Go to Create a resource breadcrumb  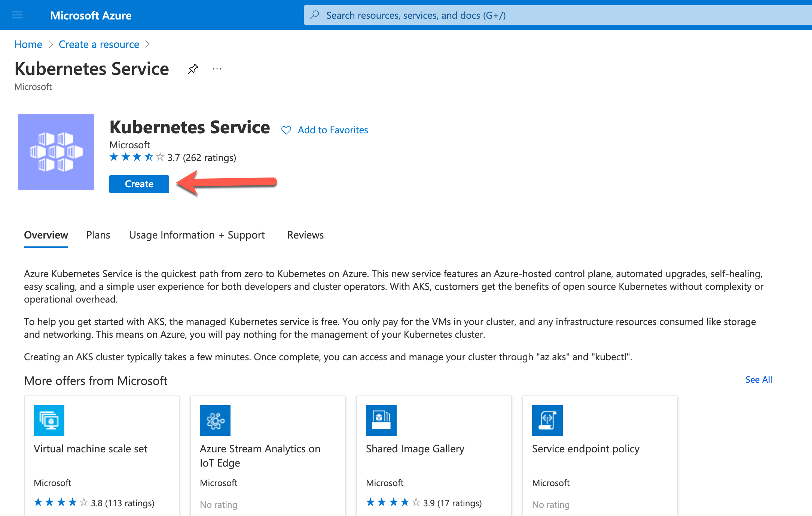pos(99,44)
